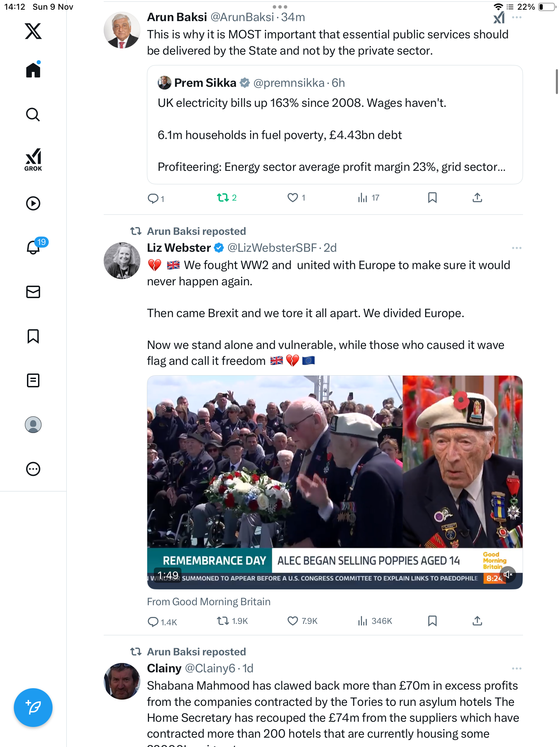Open the video play tab in sidebar
The width and height of the screenshot is (560, 747).
click(x=33, y=203)
